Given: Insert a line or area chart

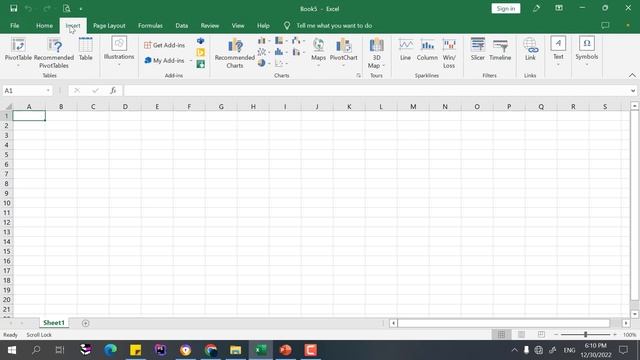Looking at the screenshot, I should pyautogui.click(x=264, y=52).
